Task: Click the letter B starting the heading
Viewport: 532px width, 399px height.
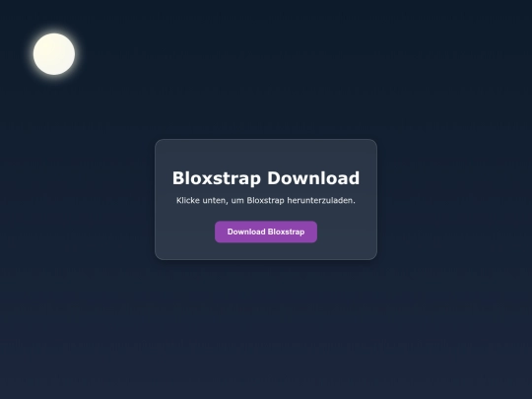Action: (178, 177)
